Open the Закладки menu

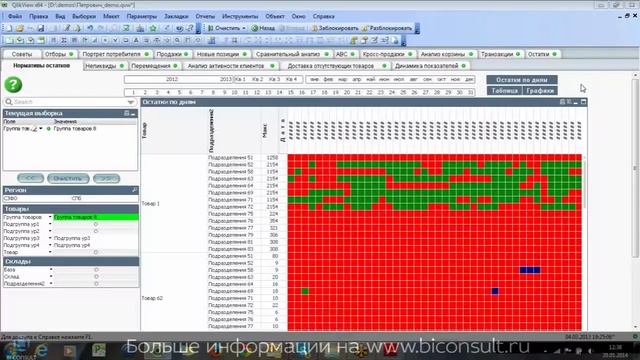pos(176,16)
